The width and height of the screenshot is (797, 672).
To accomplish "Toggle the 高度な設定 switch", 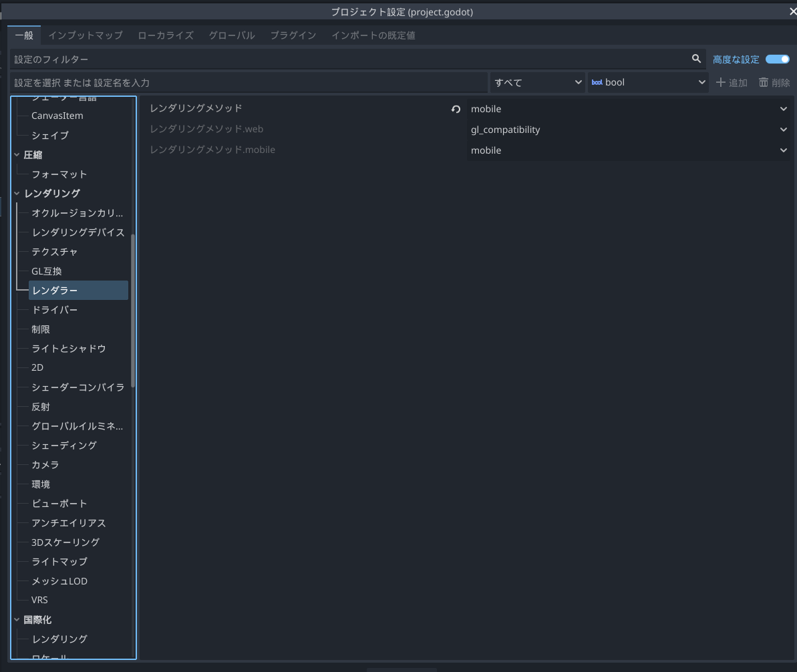I will coord(778,59).
